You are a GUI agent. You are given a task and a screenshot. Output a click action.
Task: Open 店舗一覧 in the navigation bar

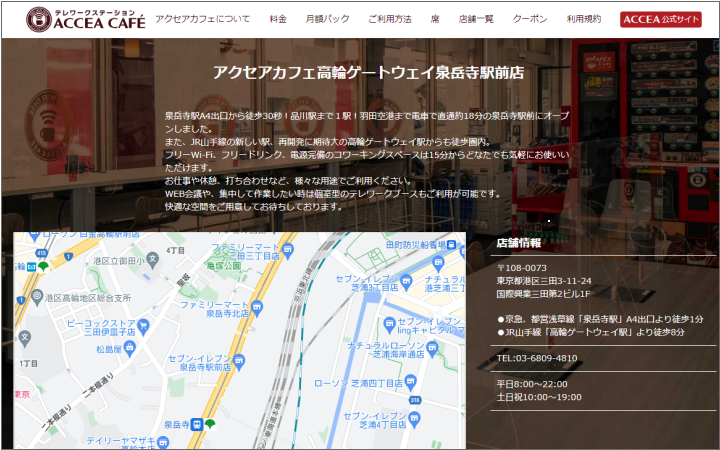coord(476,19)
